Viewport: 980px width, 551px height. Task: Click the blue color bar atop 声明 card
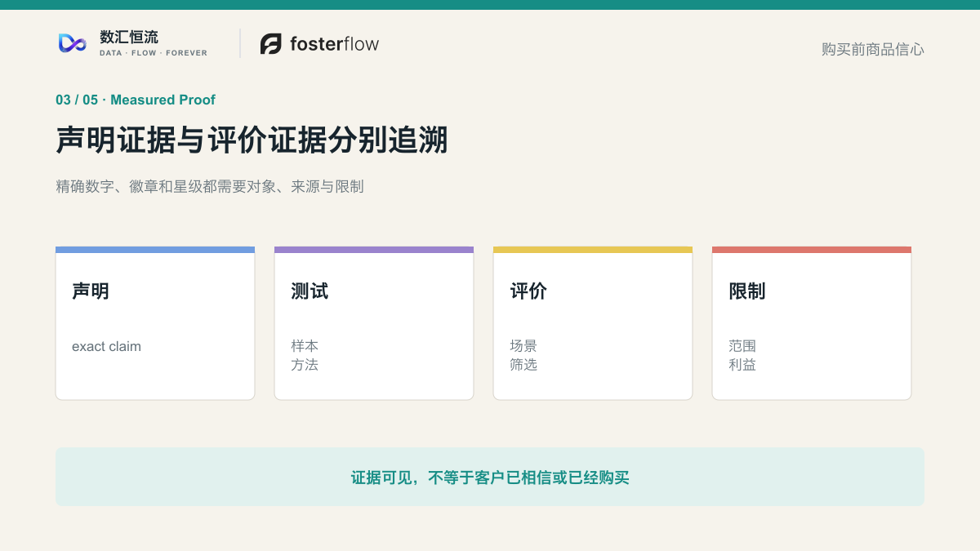coord(155,250)
